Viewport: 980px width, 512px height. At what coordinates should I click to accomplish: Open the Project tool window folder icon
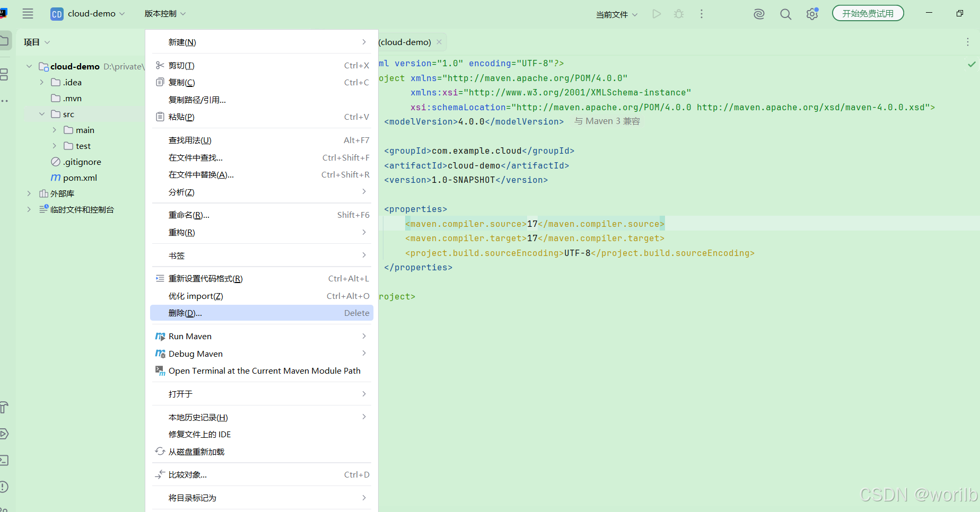[x=4, y=40]
